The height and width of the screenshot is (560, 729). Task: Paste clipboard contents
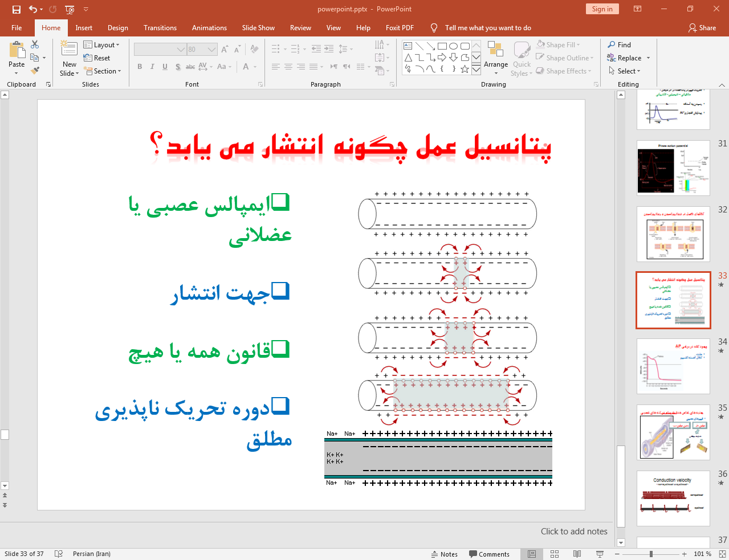[17, 58]
